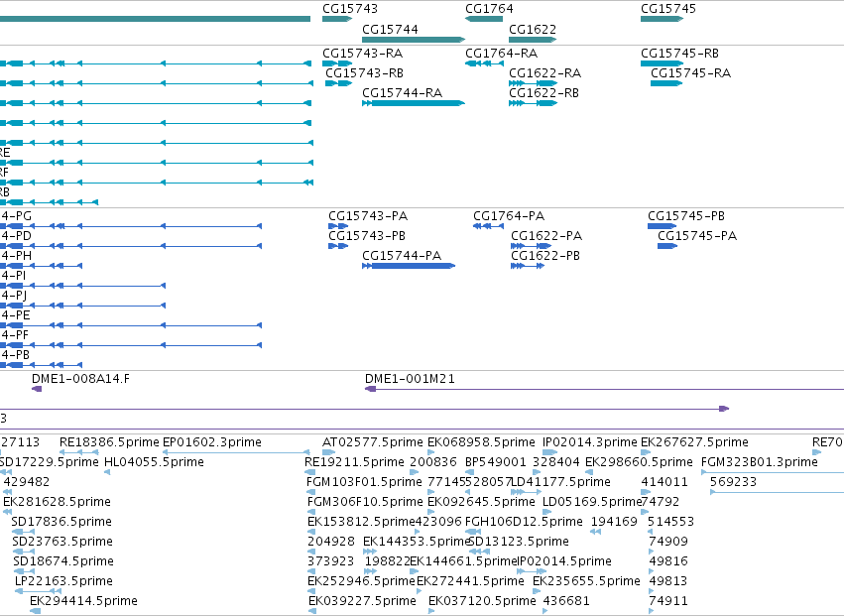This screenshot has height=616, width=844.
Task: Click the EK272441.5prime EST label
Action: pos(470,582)
